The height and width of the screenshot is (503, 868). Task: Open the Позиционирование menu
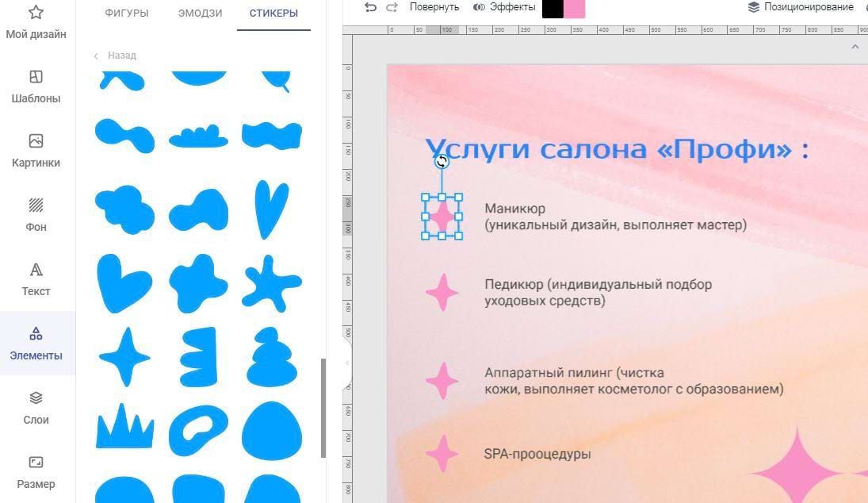801,7
